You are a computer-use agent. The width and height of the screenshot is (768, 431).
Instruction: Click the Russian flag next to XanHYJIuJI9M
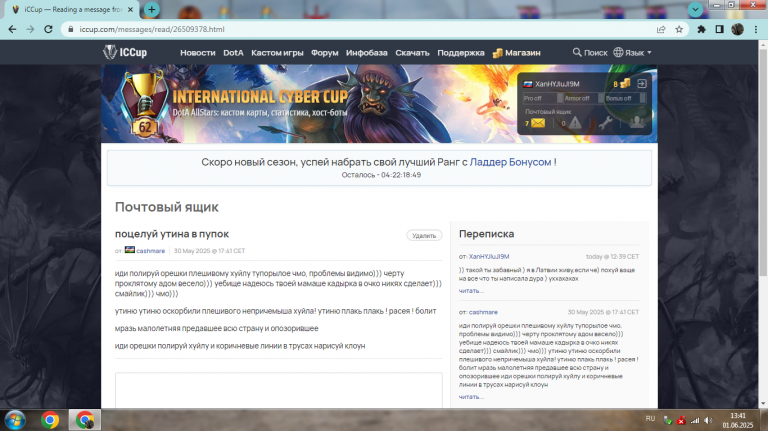pyautogui.click(x=528, y=84)
